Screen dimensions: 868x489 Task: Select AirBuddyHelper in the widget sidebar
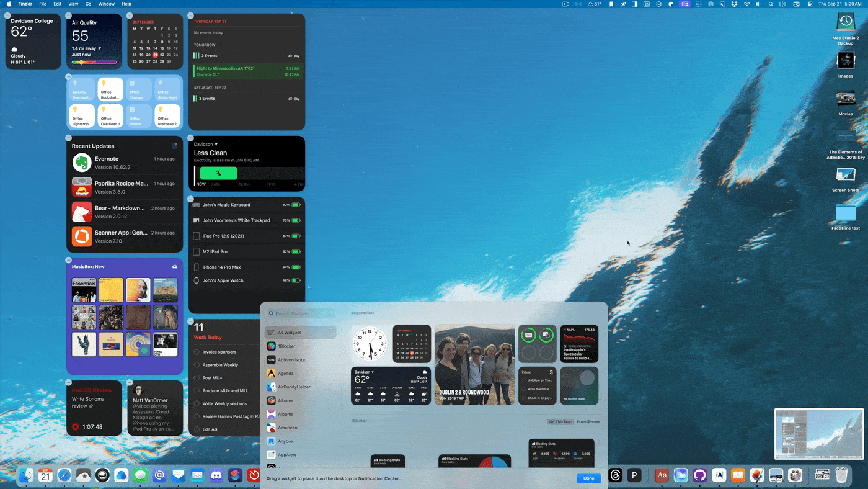(301, 387)
